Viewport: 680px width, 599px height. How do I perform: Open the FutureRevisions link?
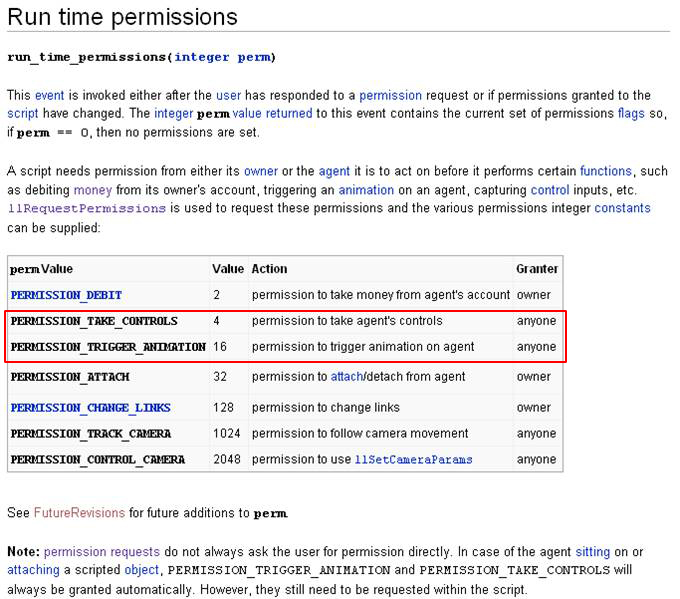[x=79, y=513]
